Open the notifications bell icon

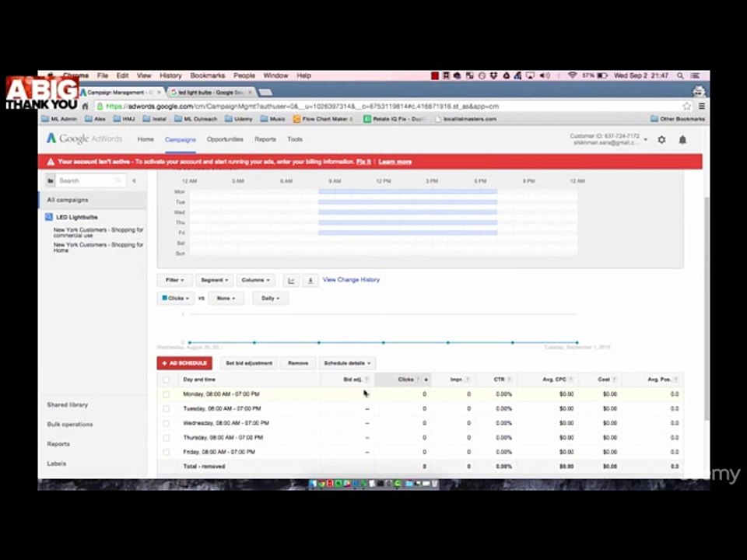pyautogui.click(x=682, y=139)
